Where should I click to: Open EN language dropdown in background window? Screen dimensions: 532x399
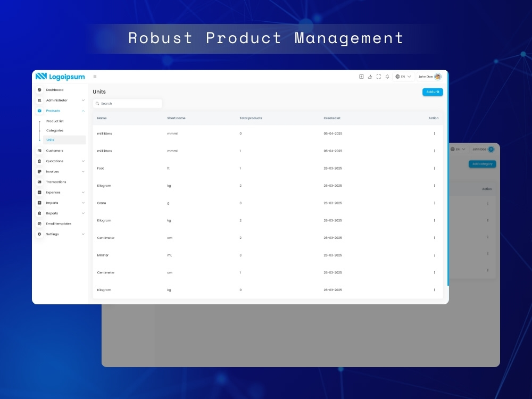point(458,149)
